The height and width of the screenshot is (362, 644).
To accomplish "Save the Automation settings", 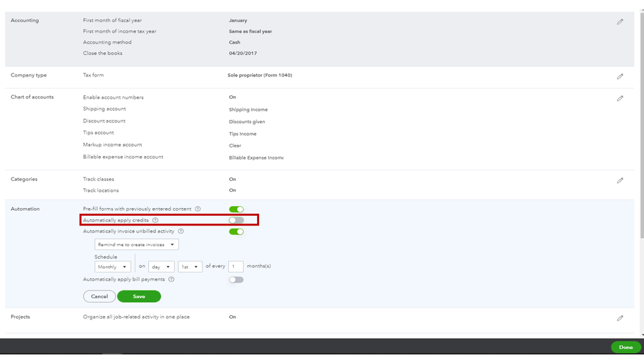I will pyautogui.click(x=139, y=296).
